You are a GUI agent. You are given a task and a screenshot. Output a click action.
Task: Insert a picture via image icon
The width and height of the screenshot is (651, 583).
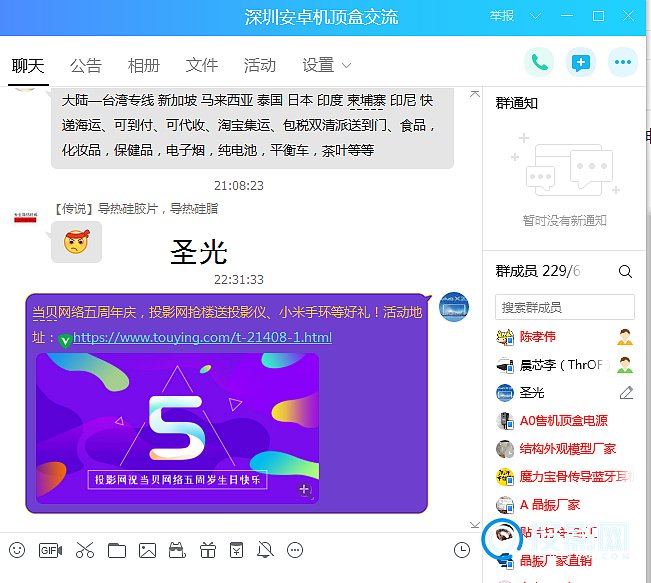[147, 550]
